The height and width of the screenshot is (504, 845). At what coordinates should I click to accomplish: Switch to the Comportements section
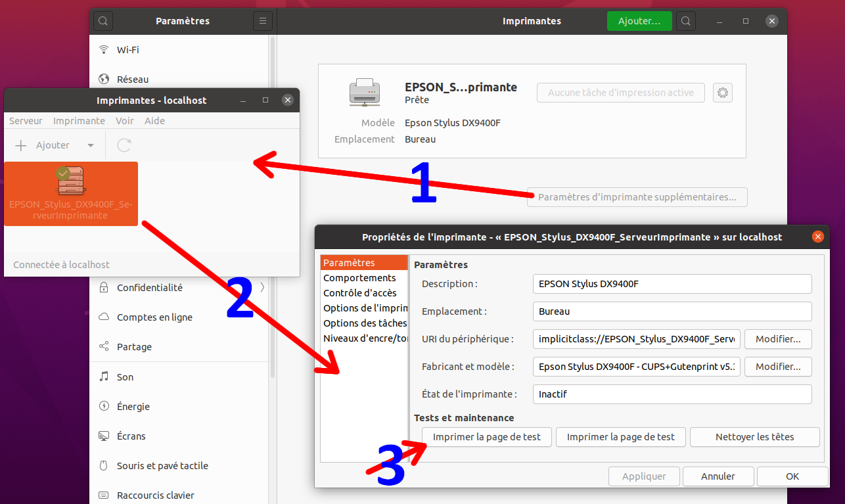365,278
